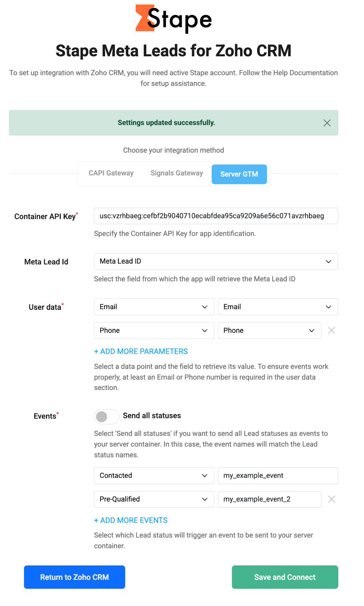This screenshot has width=364, height=606.
Task: Click the Add More Parameters link
Action: click(x=141, y=351)
